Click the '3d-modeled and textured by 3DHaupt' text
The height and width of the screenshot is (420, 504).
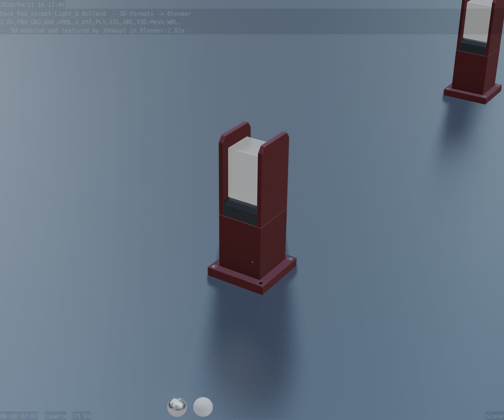[x=55, y=30]
